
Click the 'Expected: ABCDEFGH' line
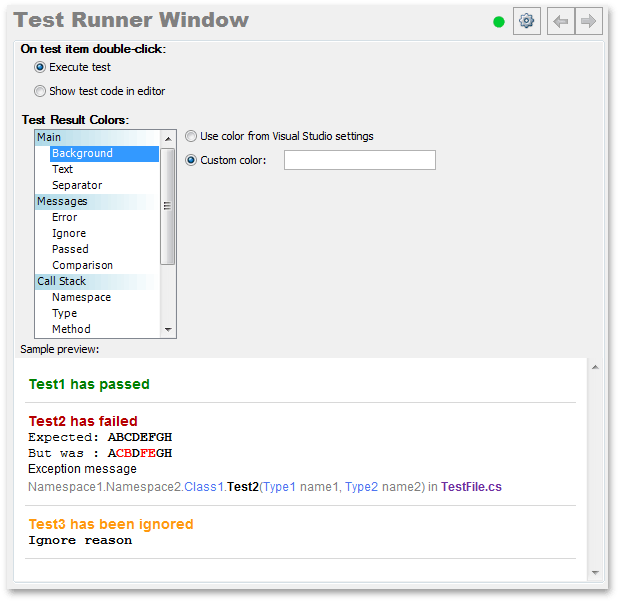100,437
